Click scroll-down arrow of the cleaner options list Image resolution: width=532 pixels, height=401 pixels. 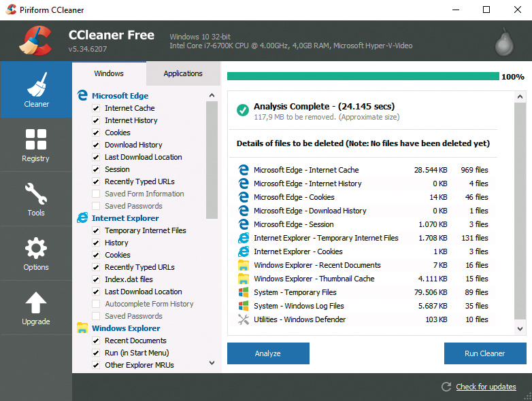tap(212, 363)
